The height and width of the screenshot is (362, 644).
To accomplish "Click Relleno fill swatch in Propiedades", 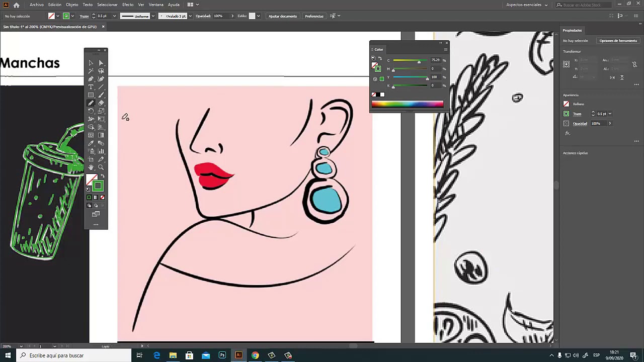I will (567, 104).
